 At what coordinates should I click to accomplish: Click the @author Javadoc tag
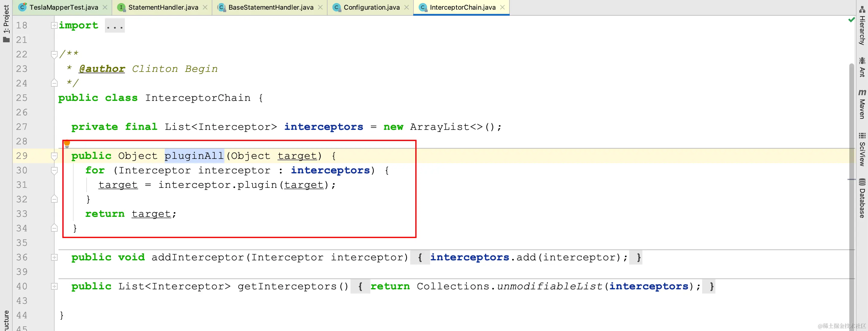(102, 69)
